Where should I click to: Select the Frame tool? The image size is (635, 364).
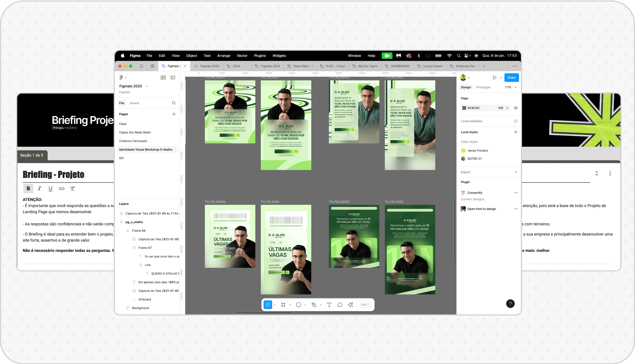[283, 305]
